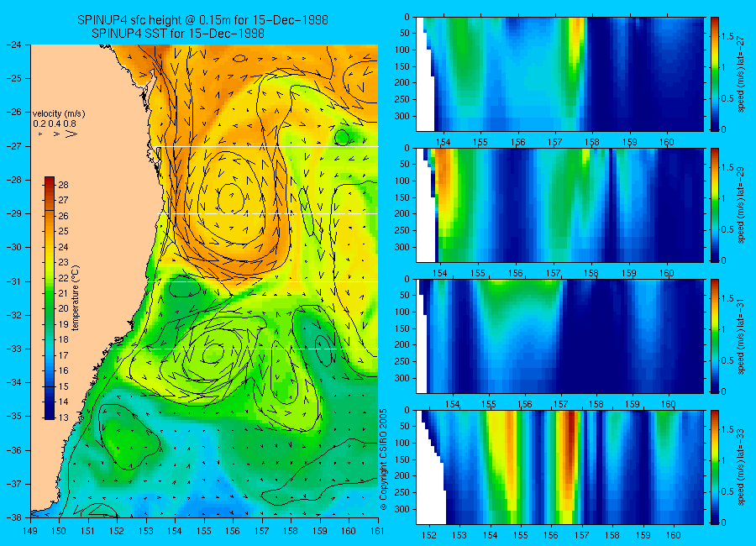
Task: Click the '-33' latitude label on the map axis
Action: click(x=13, y=349)
